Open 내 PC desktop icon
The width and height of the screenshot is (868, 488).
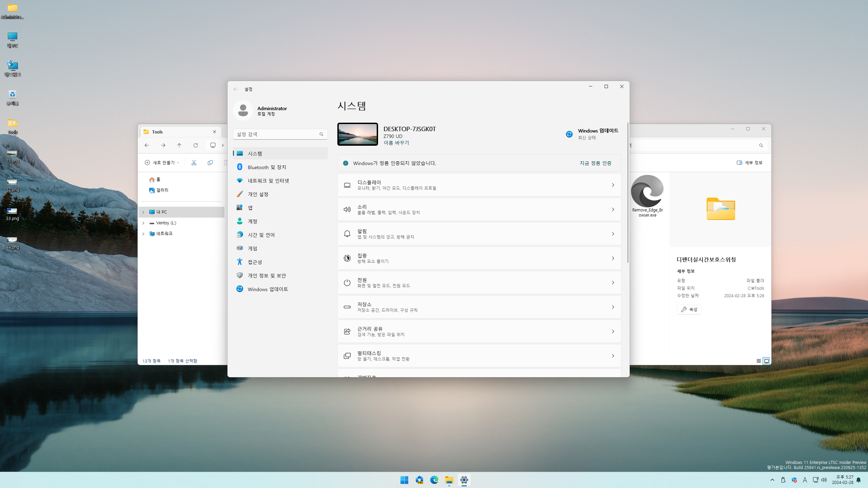pos(13,40)
